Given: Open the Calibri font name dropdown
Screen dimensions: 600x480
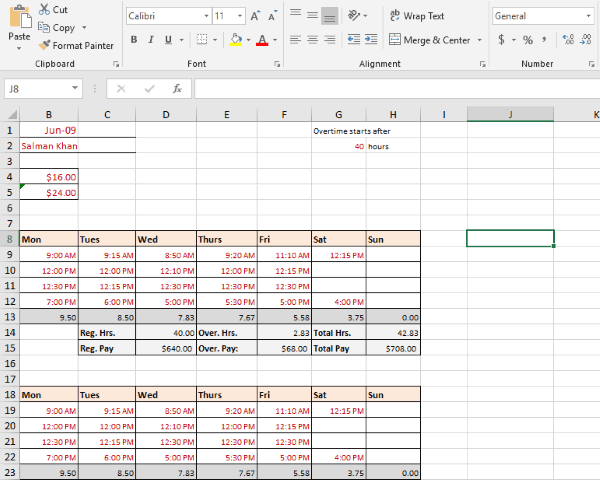Looking at the screenshot, I should point(205,16).
